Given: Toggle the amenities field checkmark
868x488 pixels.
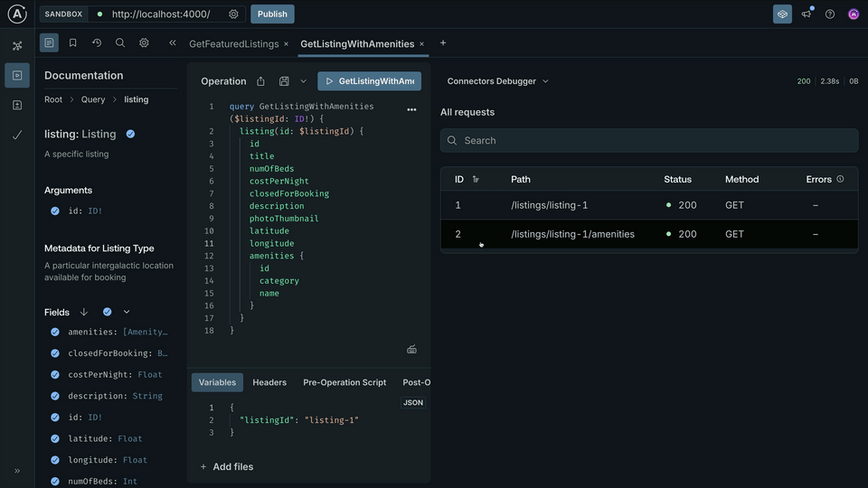Looking at the screenshot, I should tap(55, 332).
